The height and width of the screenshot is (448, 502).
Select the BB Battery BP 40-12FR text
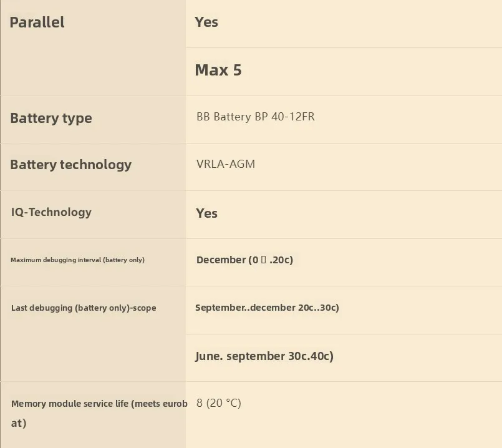pos(255,117)
